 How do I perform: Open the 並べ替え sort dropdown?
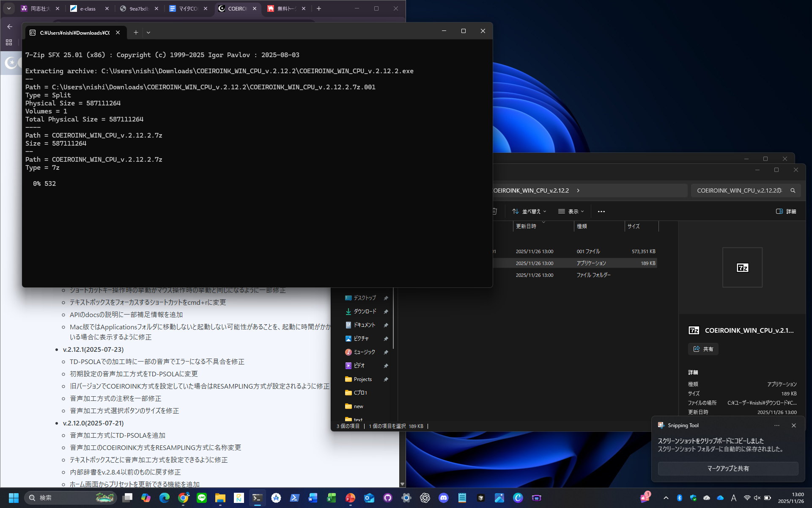tap(529, 211)
